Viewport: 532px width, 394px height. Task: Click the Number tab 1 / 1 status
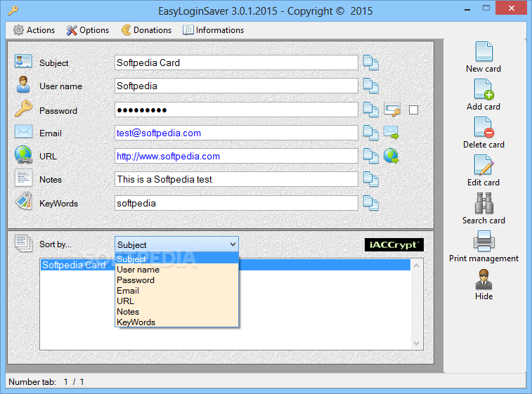pyautogui.click(x=46, y=382)
